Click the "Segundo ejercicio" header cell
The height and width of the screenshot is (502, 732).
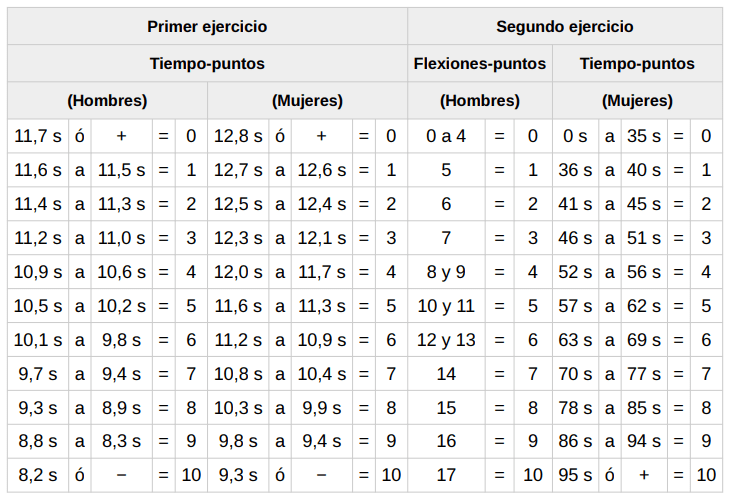(565, 26)
